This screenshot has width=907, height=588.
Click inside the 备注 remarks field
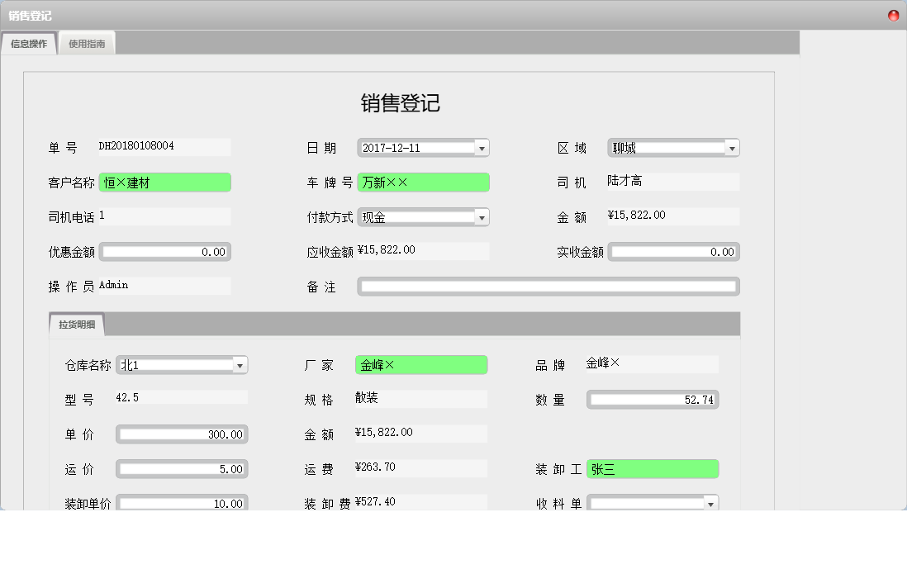coord(548,286)
